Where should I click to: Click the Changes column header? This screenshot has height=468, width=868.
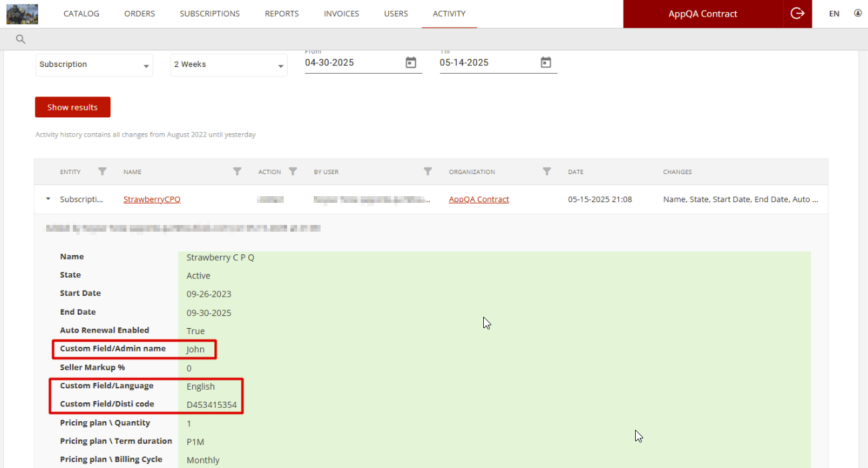click(x=677, y=172)
